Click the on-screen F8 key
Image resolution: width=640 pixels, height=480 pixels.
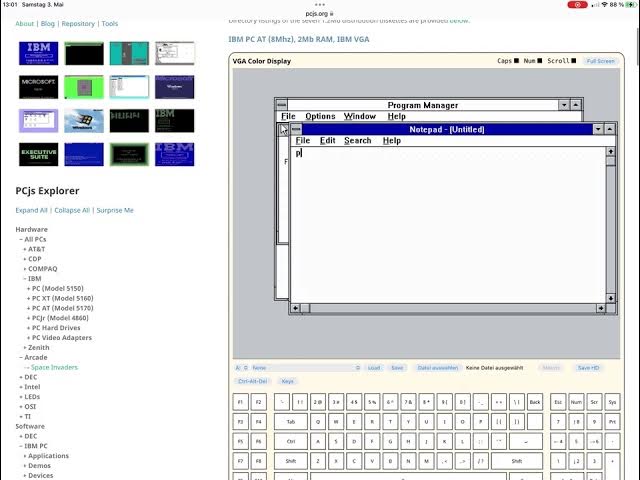click(258, 461)
